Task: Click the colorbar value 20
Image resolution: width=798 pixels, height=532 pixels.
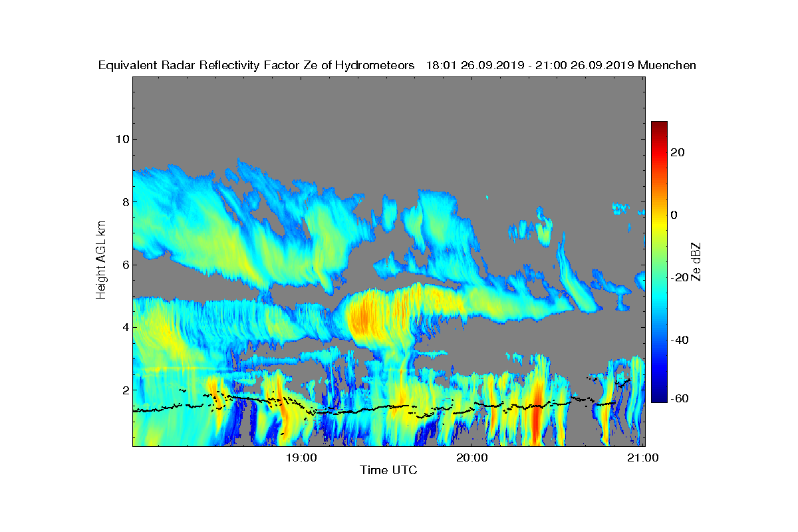Action: click(678, 152)
